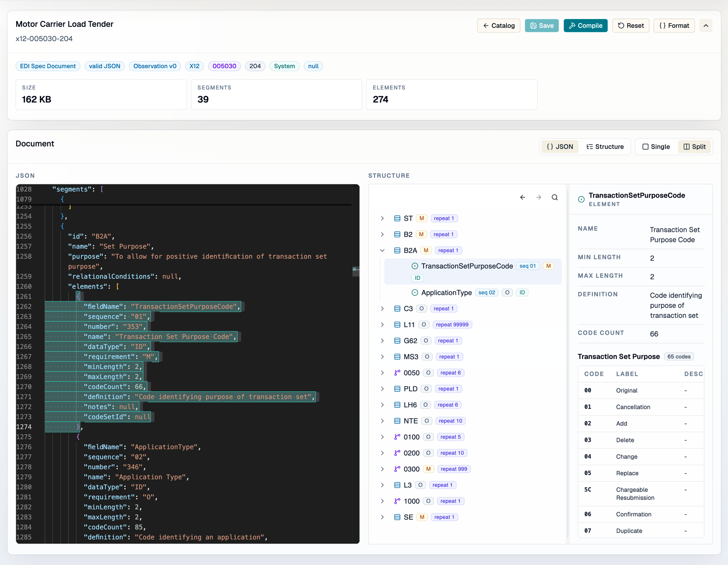Click the valid JSON tag

104,66
